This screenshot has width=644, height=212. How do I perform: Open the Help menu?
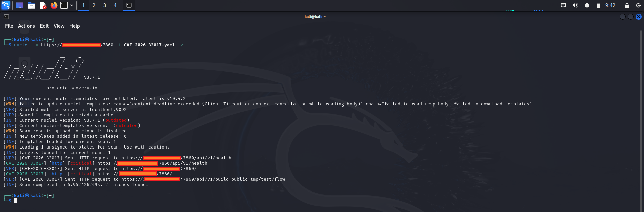pyautogui.click(x=74, y=26)
